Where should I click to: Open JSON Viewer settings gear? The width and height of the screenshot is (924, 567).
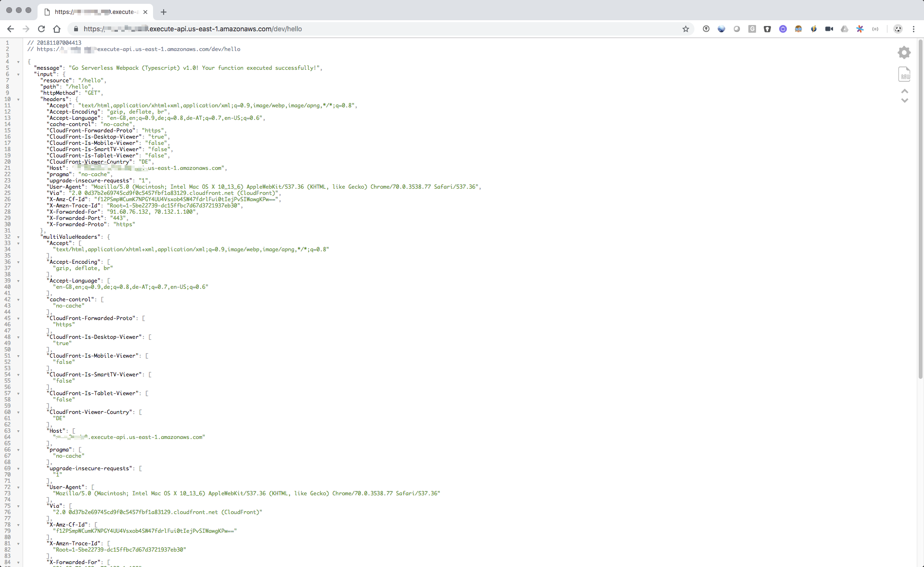click(x=904, y=52)
